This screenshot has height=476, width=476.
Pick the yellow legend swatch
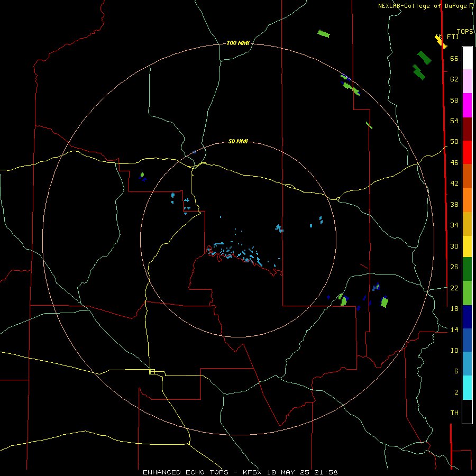pos(467,246)
